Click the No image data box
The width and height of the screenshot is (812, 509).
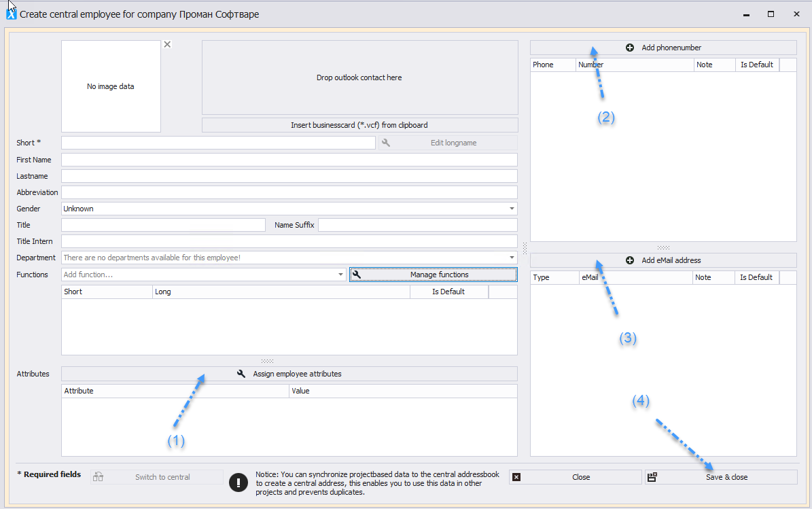click(x=111, y=86)
